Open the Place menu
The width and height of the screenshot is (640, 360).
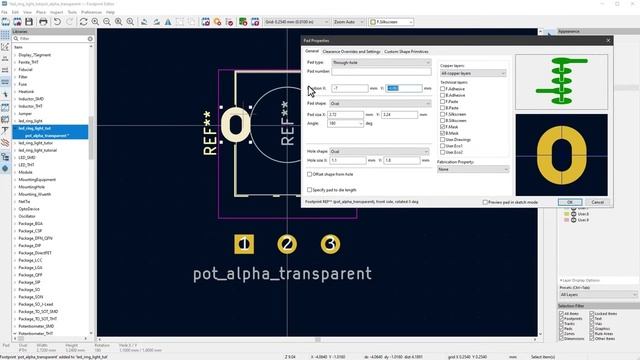coord(41,12)
